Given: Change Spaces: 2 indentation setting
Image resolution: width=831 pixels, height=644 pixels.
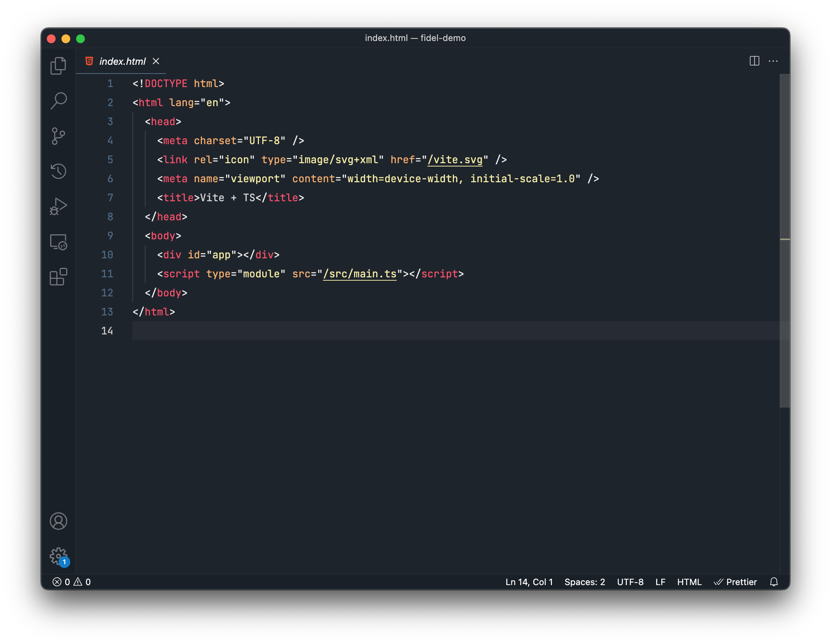Looking at the screenshot, I should pyautogui.click(x=584, y=582).
